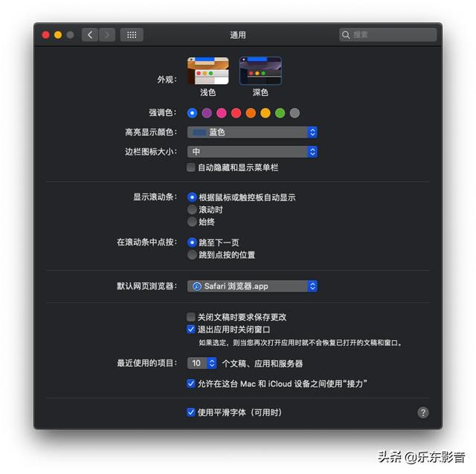The width and height of the screenshot is (476, 474).
Task: Select the 滚动时 scroll bar option
Action: pos(192,210)
